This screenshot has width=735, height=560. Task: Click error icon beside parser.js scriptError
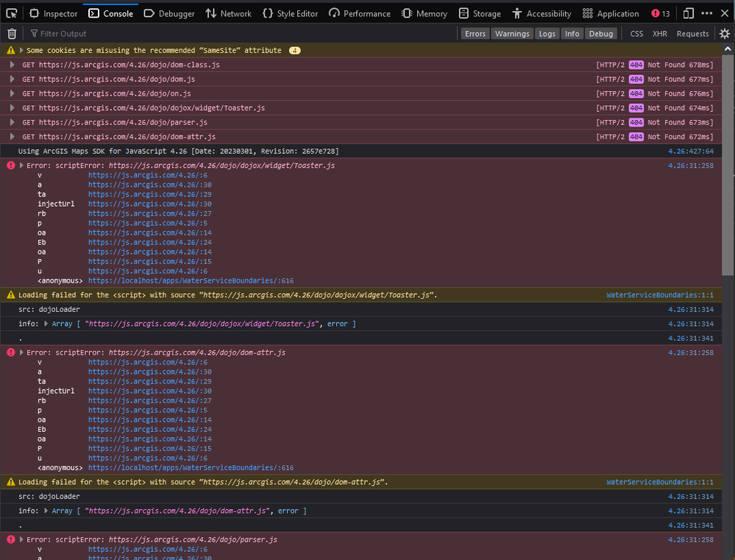[x=11, y=540]
